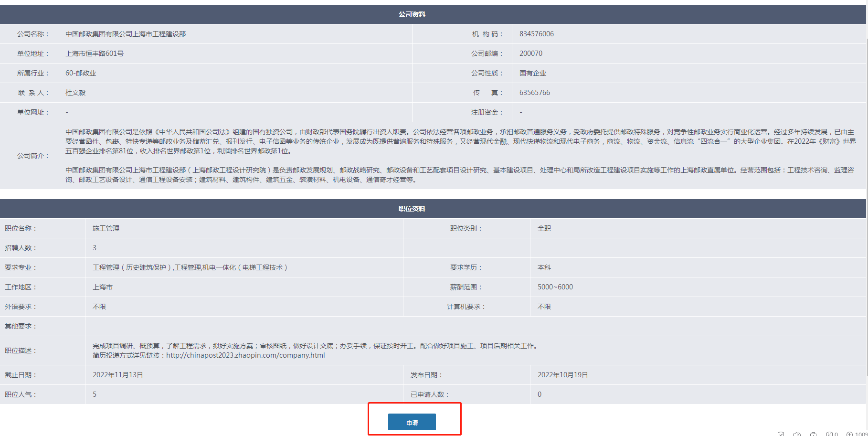The height and width of the screenshot is (436, 868).
Task: Click the postal code 200070
Action: pyautogui.click(x=531, y=53)
